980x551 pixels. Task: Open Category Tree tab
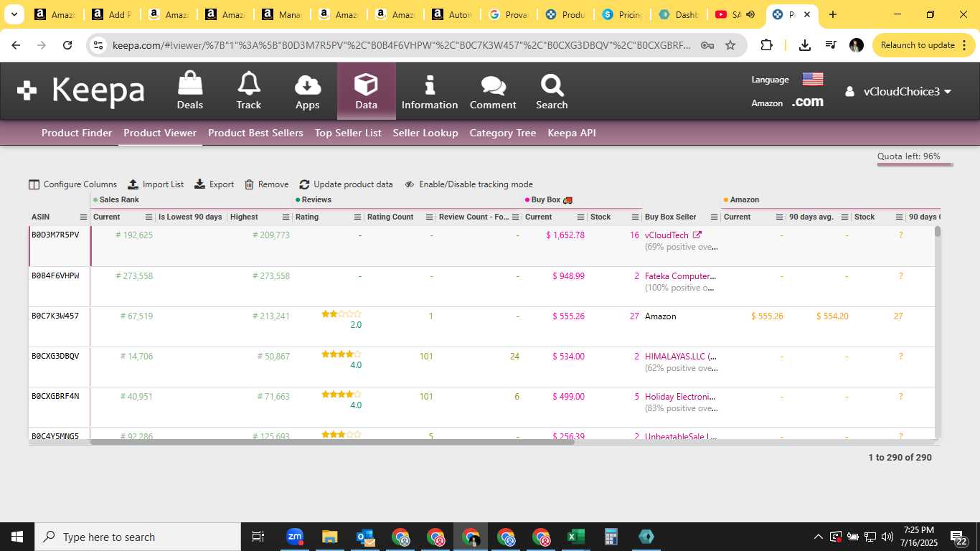click(x=503, y=133)
